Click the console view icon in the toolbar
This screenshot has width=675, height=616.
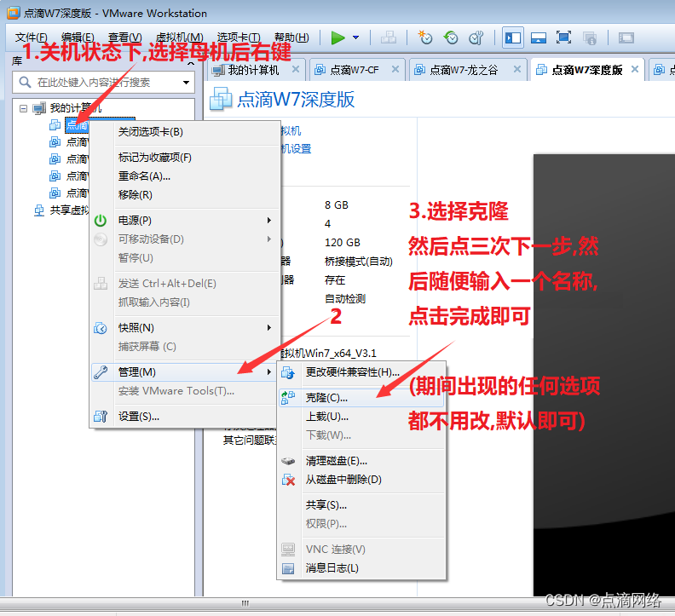(x=626, y=37)
